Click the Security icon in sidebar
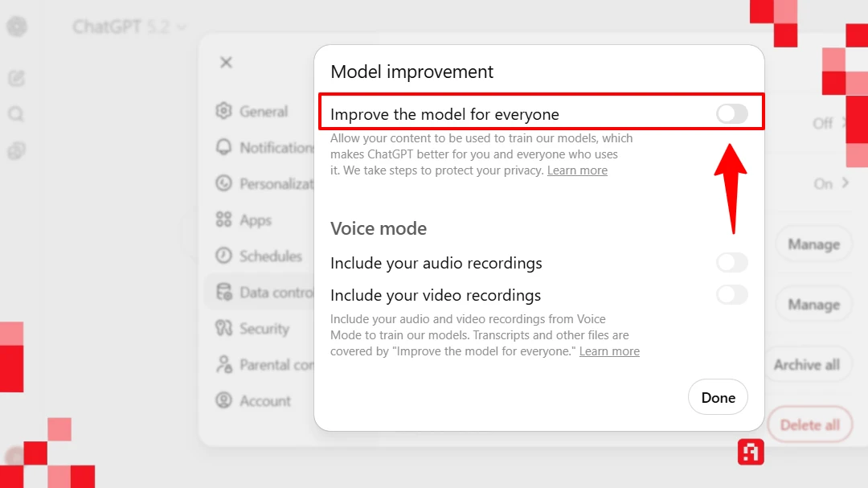Image resolution: width=868 pixels, height=488 pixels. point(224,328)
